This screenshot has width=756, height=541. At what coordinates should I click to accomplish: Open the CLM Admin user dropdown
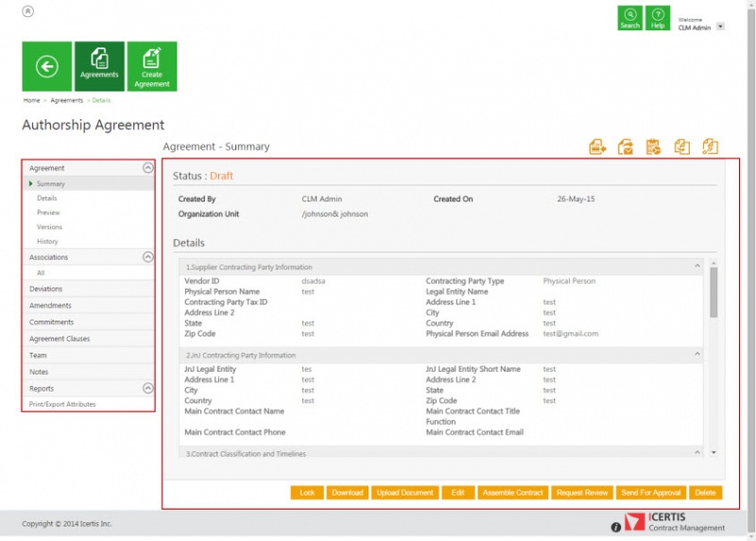click(720, 26)
